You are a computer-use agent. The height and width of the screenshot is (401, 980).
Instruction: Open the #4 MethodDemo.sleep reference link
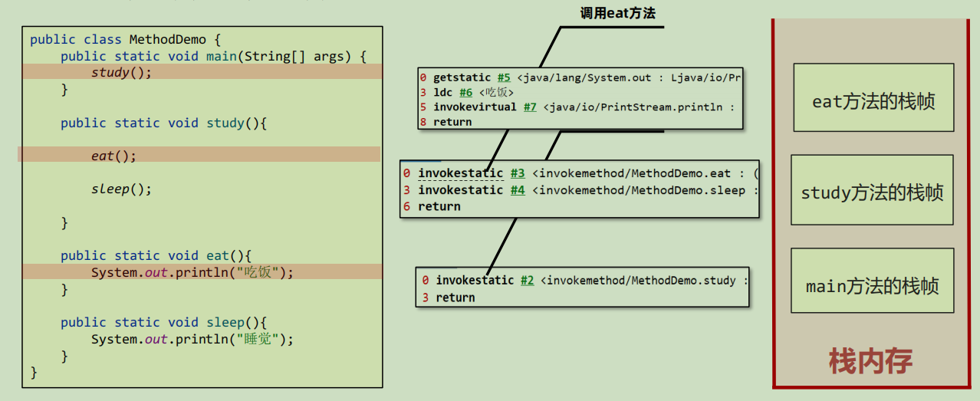pos(518,190)
